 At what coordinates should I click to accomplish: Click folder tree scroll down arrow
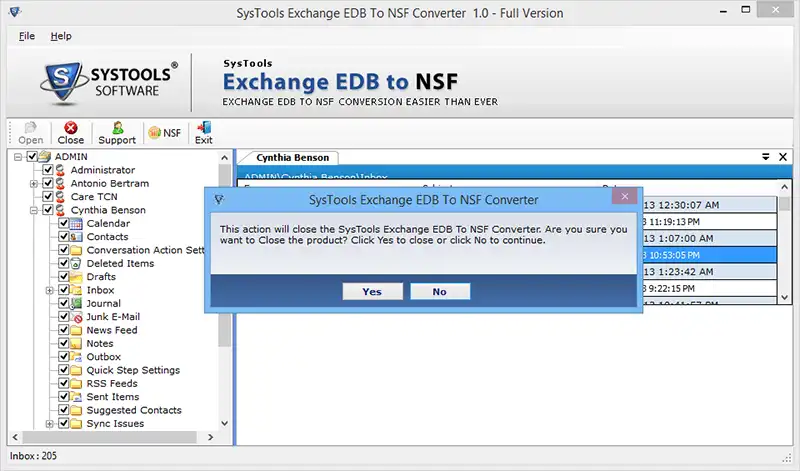[224, 424]
